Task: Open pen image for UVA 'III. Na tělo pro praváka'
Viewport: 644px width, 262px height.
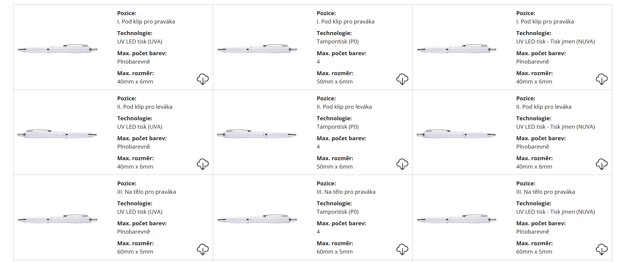Action: coord(58,219)
